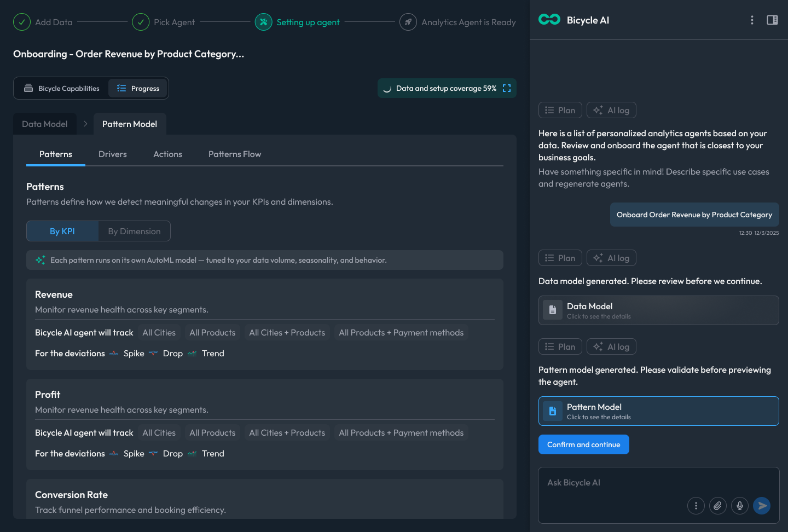The image size is (788, 532).
Task: Click the Onboard Order Revenue by Product Category message
Action: click(x=694, y=215)
